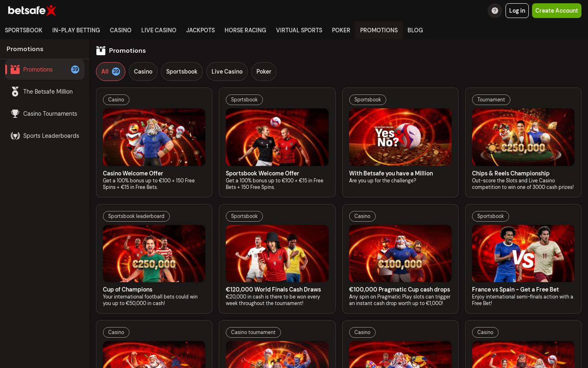Click Sportsbook Welcome Offer title
This screenshot has height=368, width=588.
click(262, 173)
